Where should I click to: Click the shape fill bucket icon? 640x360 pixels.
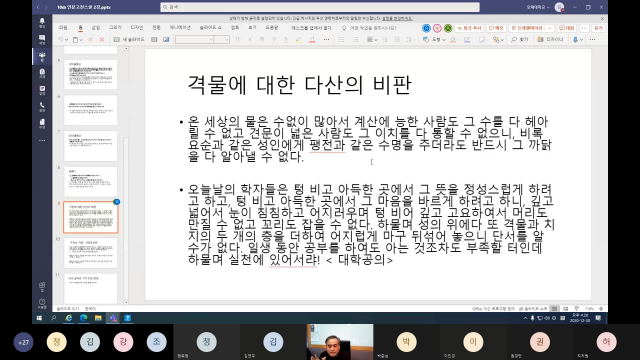pyautogui.click(x=453, y=40)
